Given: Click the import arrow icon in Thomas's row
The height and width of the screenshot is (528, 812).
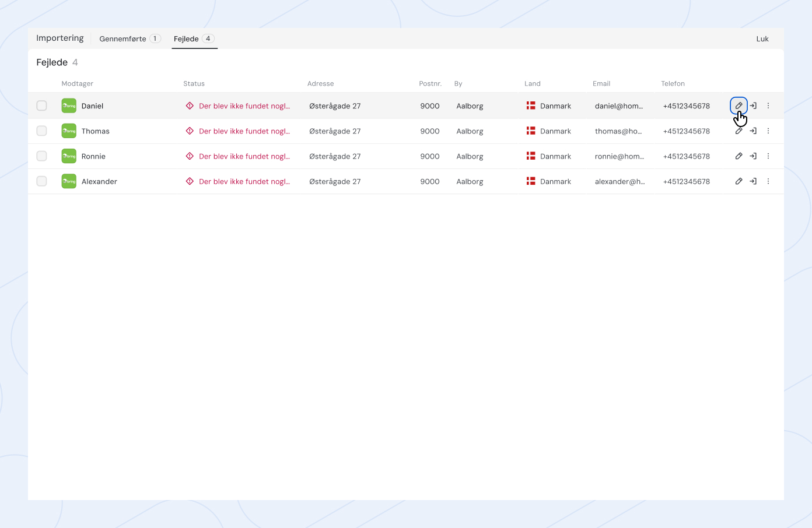Looking at the screenshot, I should pyautogui.click(x=753, y=131).
